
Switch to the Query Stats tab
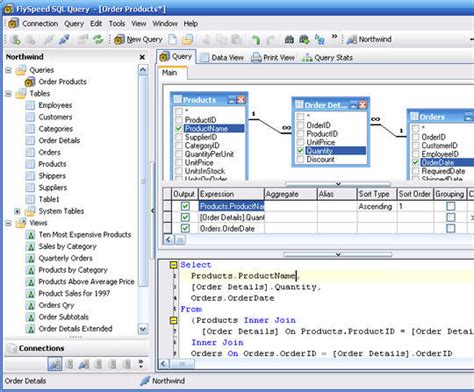coord(327,58)
